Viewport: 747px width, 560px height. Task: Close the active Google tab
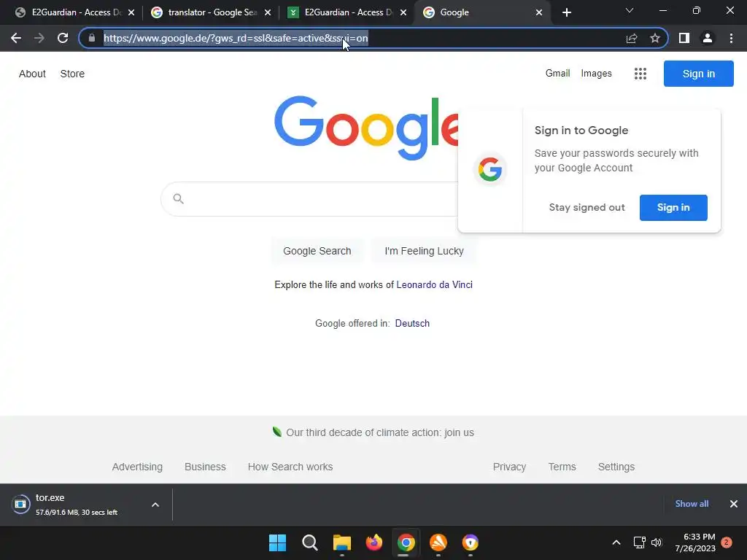pos(539,12)
